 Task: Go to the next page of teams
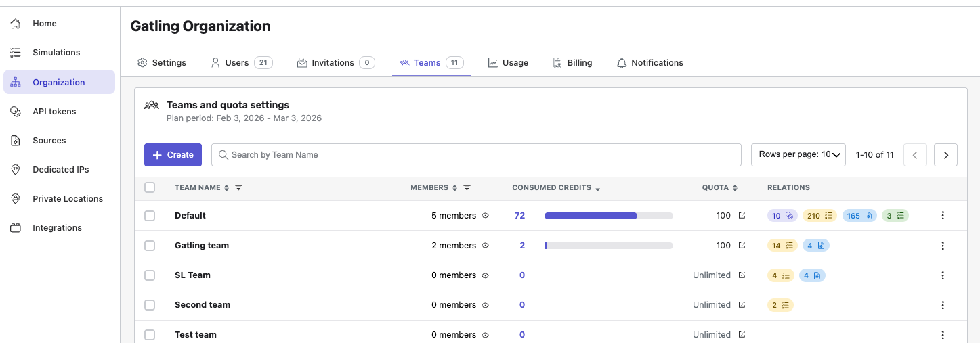[945, 155]
